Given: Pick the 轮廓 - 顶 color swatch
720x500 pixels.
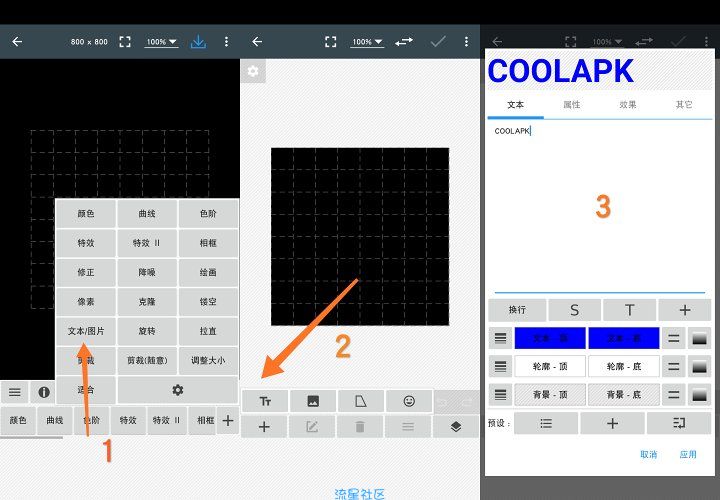Looking at the screenshot, I should pyautogui.click(x=550, y=366).
